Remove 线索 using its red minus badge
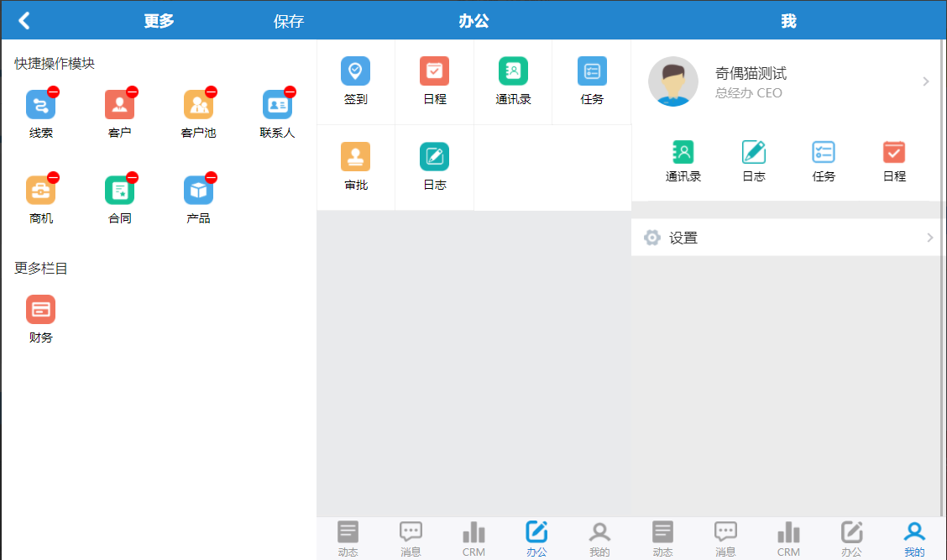This screenshot has width=947, height=560. click(54, 92)
